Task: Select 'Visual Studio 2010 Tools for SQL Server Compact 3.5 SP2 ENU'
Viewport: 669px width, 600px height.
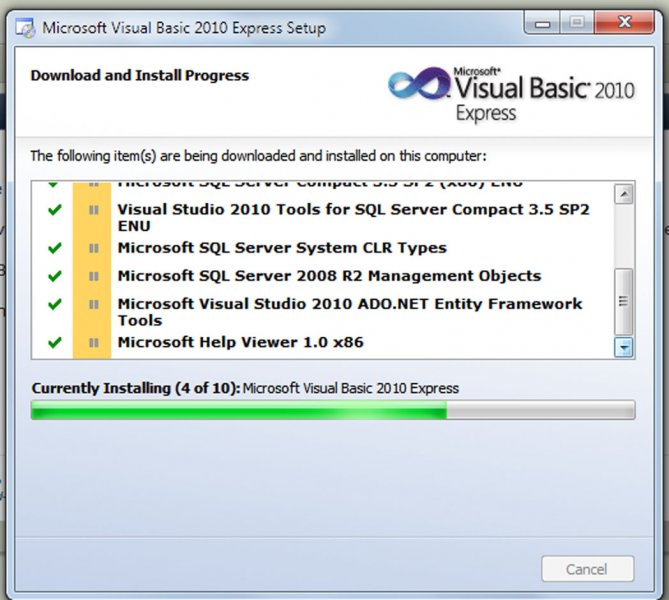Action: coord(353,218)
